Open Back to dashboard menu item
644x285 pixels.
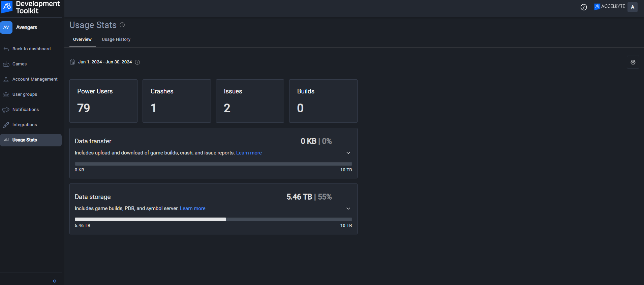[x=31, y=49]
